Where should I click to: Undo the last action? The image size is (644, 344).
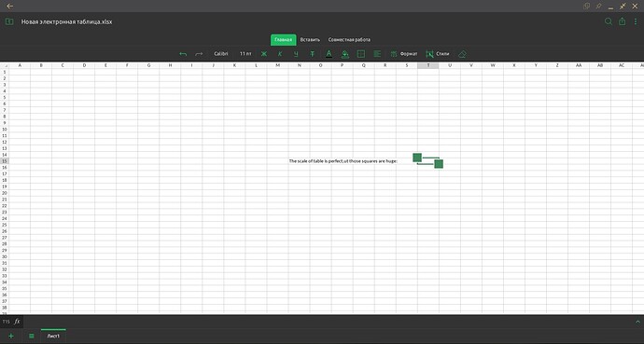click(x=183, y=54)
